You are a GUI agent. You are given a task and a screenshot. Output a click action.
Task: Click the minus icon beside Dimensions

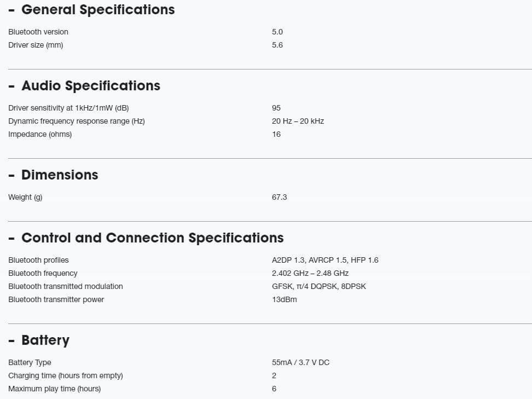[11, 176]
